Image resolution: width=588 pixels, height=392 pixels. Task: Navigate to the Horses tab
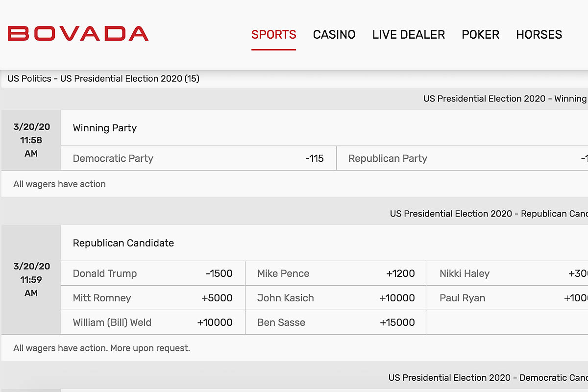pyautogui.click(x=539, y=35)
